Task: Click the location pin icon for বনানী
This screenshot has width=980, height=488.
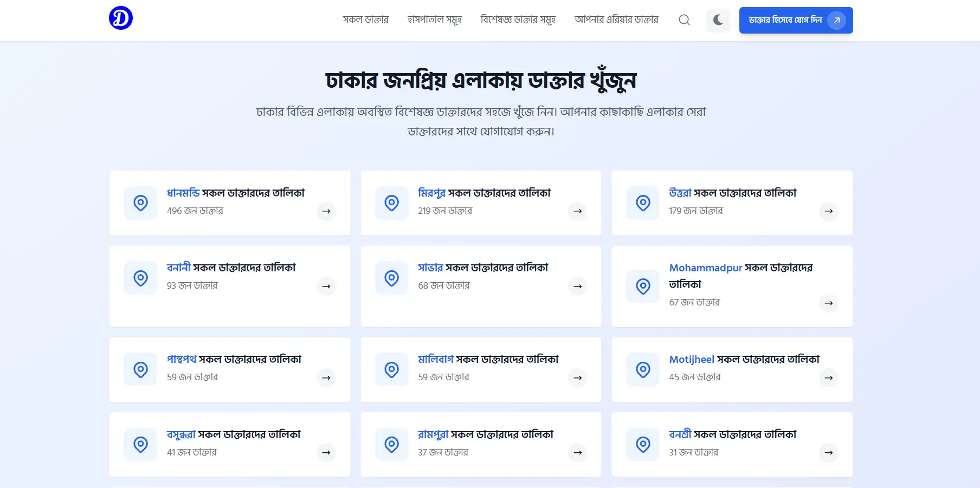Action: (x=140, y=278)
